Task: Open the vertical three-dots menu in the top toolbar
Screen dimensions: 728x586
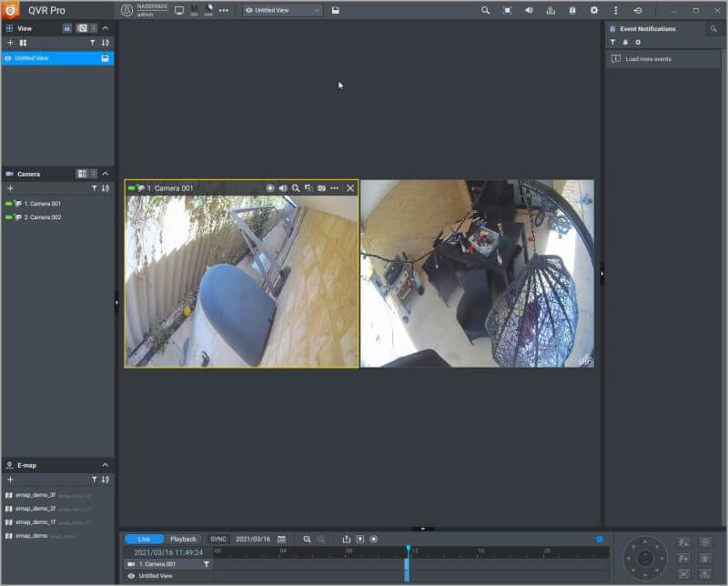Action: coord(616,10)
